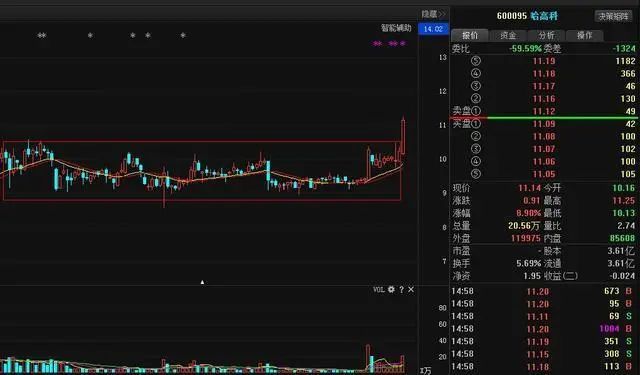The height and width of the screenshot is (375, 640).
Task: Click the tallest volume bar in the VOL panel
Action: pos(368,358)
